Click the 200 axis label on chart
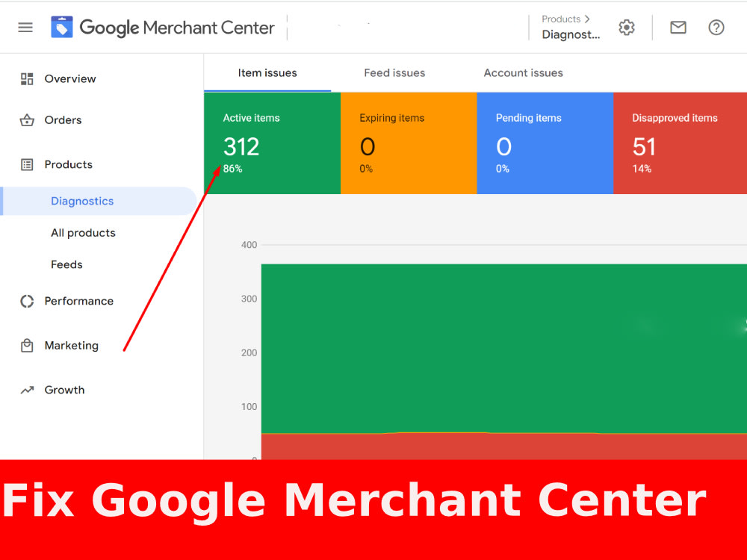Viewport: 747px width, 560px height. click(249, 353)
